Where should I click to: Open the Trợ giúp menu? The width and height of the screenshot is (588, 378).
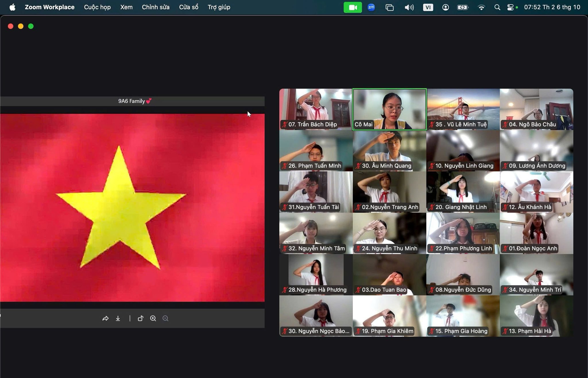[219, 7]
